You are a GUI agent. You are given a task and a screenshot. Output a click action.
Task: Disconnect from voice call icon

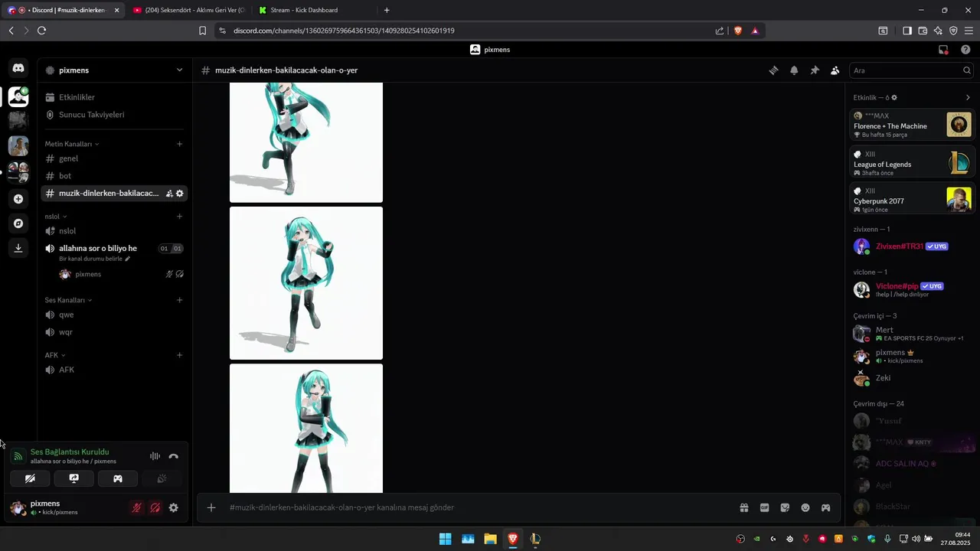[174, 456]
